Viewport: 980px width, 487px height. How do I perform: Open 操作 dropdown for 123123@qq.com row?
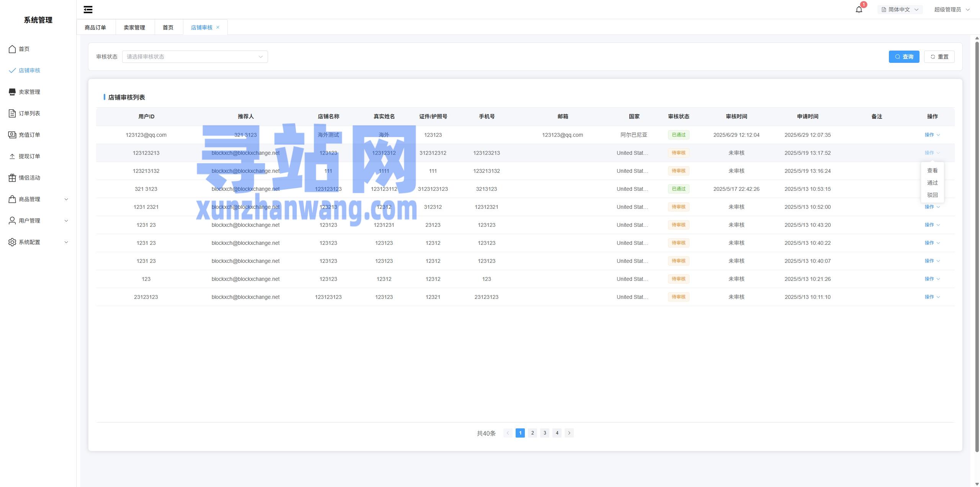tap(932, 135)
